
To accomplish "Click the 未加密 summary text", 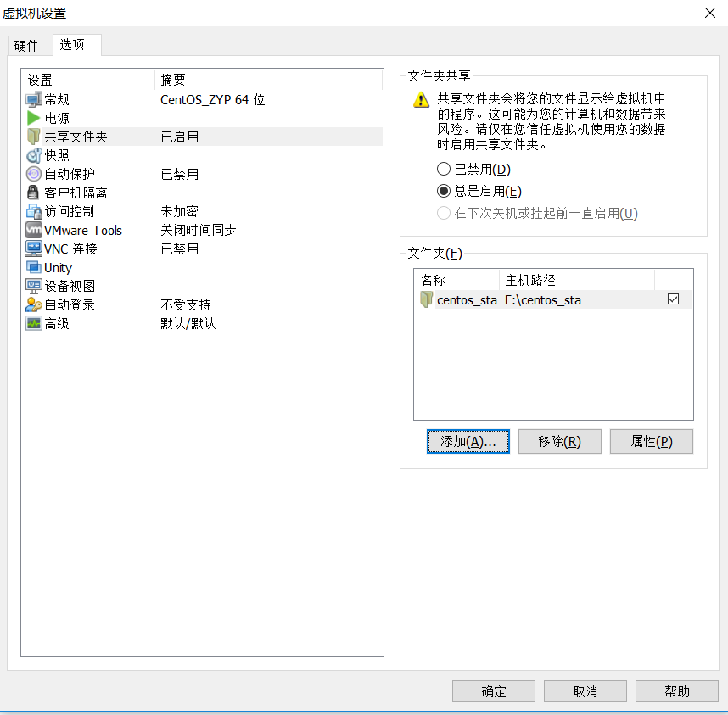I will coord(179,211).
